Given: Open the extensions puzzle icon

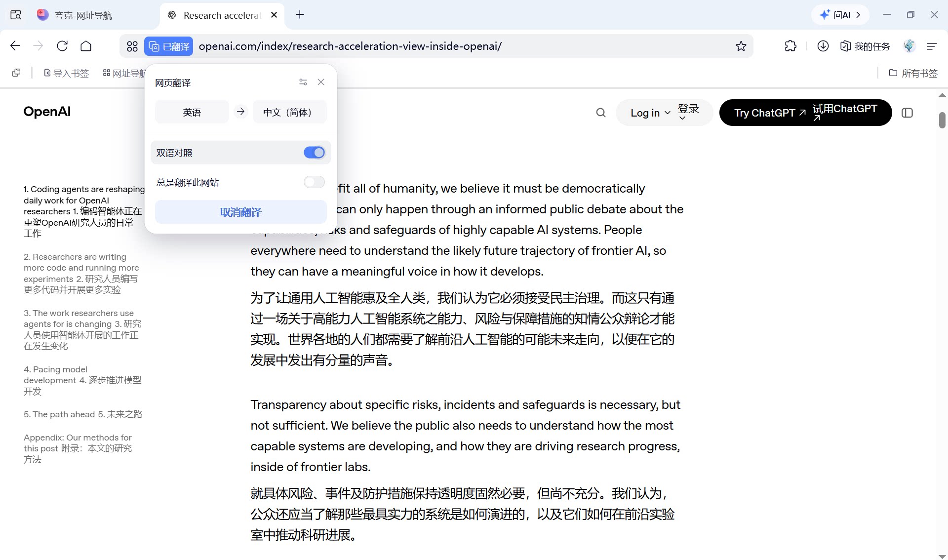Looking at the screenshot, I should [x=790, y=46].
